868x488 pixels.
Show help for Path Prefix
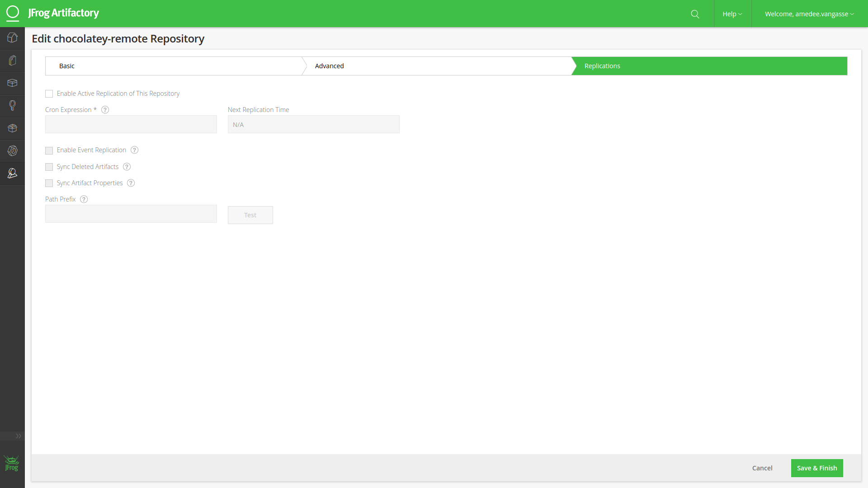(84, 199)
